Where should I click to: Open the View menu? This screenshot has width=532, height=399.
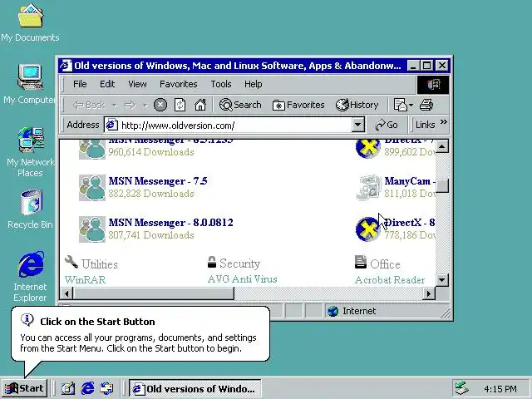tap(137, 84)
